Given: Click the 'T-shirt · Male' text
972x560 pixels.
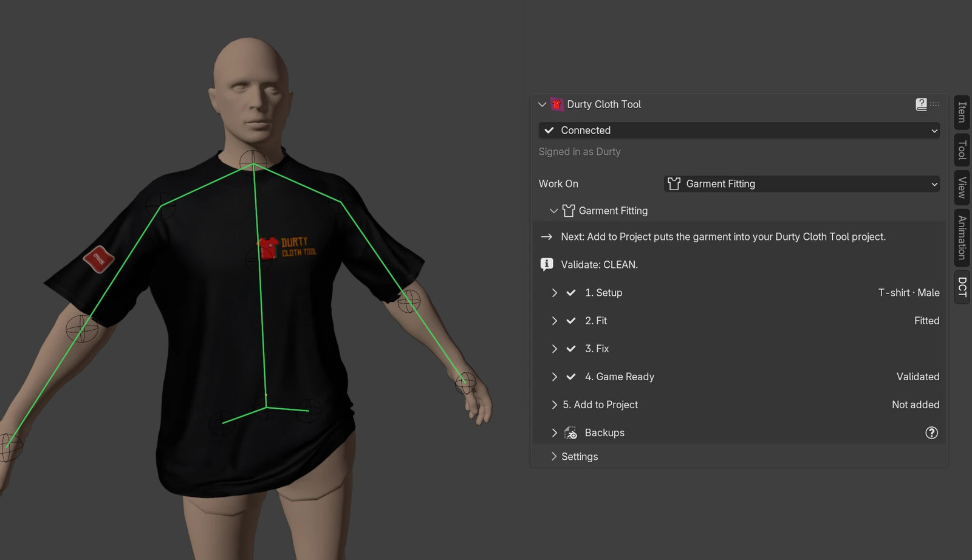Looking at the screenshot, I should [909, 293].
